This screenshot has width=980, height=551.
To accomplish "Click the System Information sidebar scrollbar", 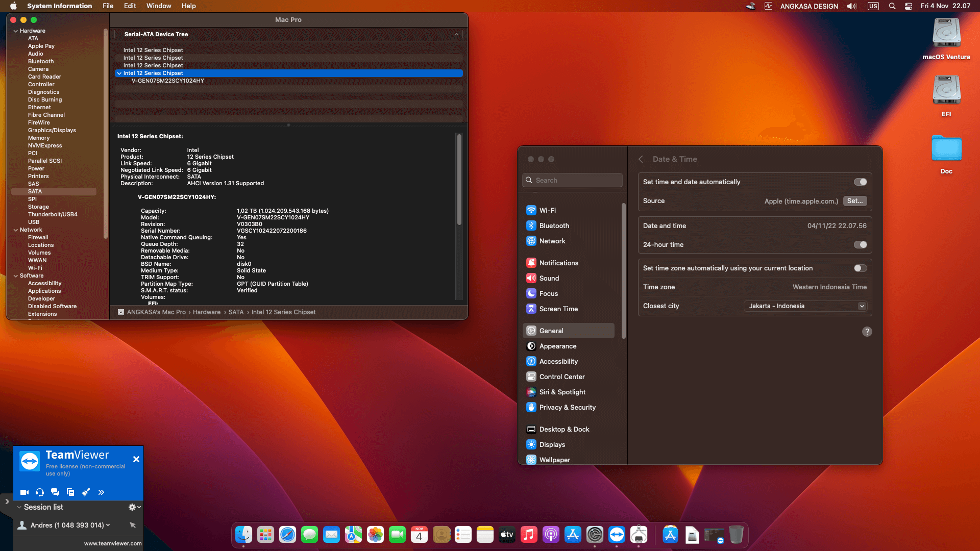I will (106, 134).
